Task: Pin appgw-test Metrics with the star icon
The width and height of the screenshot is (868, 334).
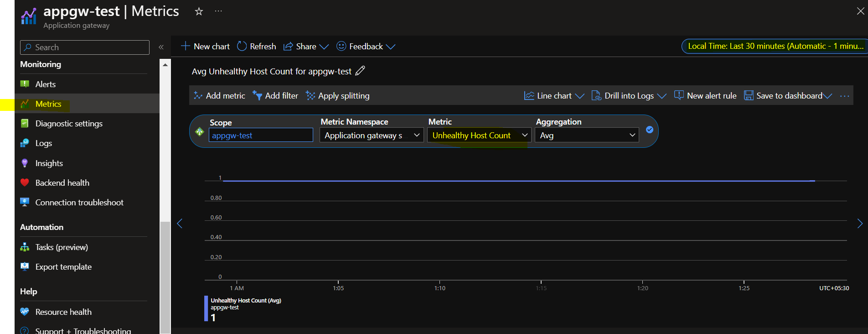Action: point(199,11)
